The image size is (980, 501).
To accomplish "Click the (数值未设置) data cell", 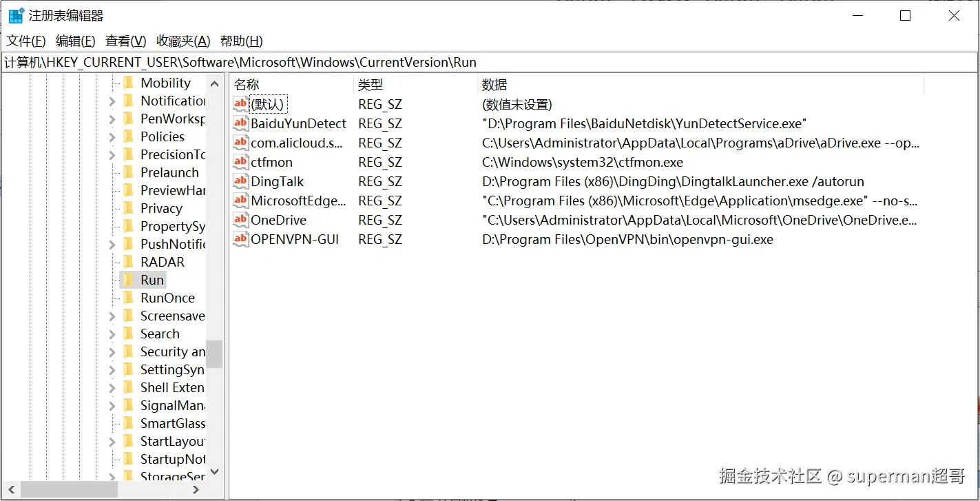I will (517, 105).
